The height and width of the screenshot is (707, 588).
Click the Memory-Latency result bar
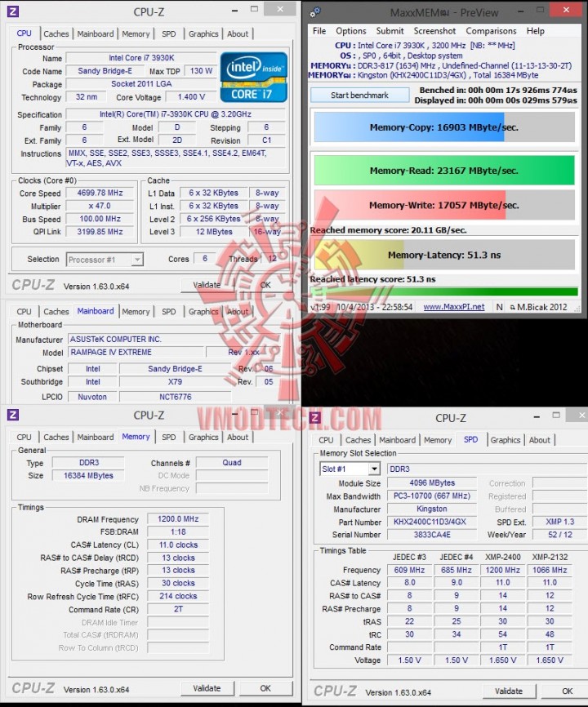coord(444,255)
